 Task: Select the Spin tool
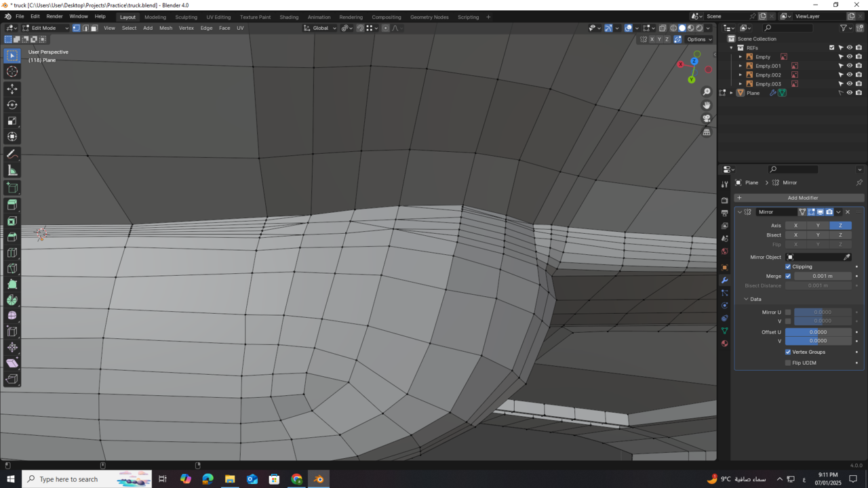coord(12,300)
